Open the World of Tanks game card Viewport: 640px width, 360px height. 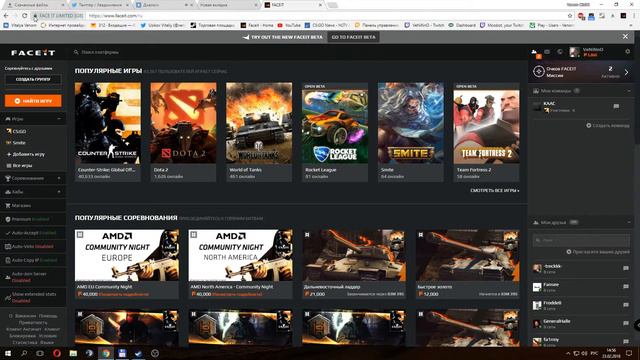tap(259, 131)
